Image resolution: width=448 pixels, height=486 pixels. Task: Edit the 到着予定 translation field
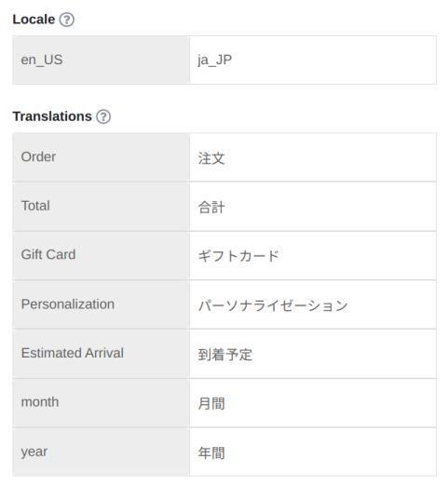[313, 354]
